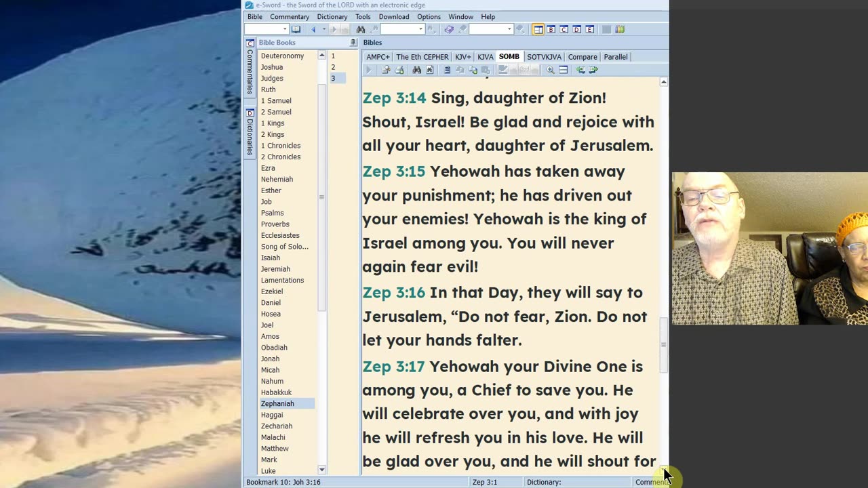This screenshot has width=868, height=488.
Task: Click the binoculars search icon in main toolbar
Action: pyautogui.click(x=361, y=29)
